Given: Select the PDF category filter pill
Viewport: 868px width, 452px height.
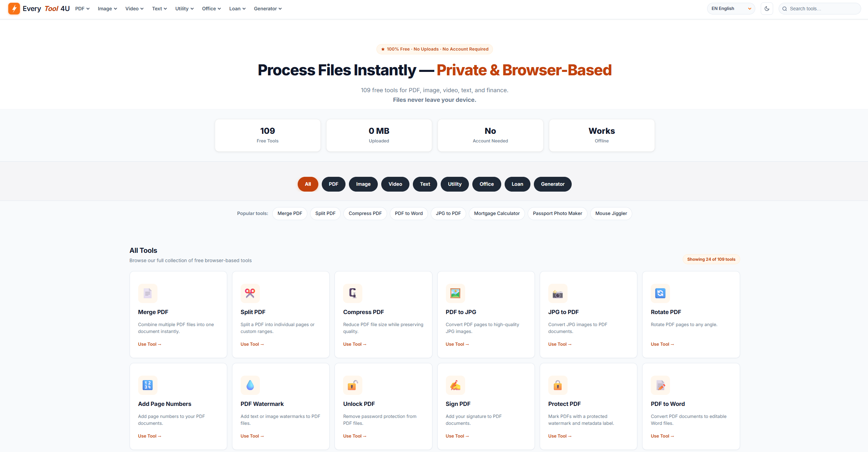Looking at the screenshot, I should [x=333, y=184].
